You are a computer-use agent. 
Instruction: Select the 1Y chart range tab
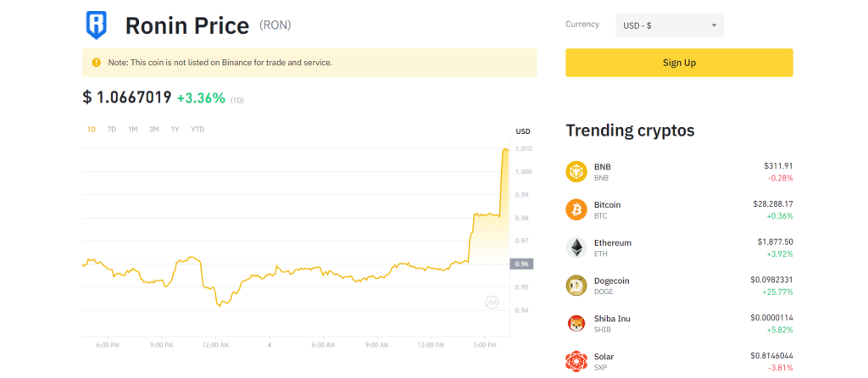[x=175, y=130]
